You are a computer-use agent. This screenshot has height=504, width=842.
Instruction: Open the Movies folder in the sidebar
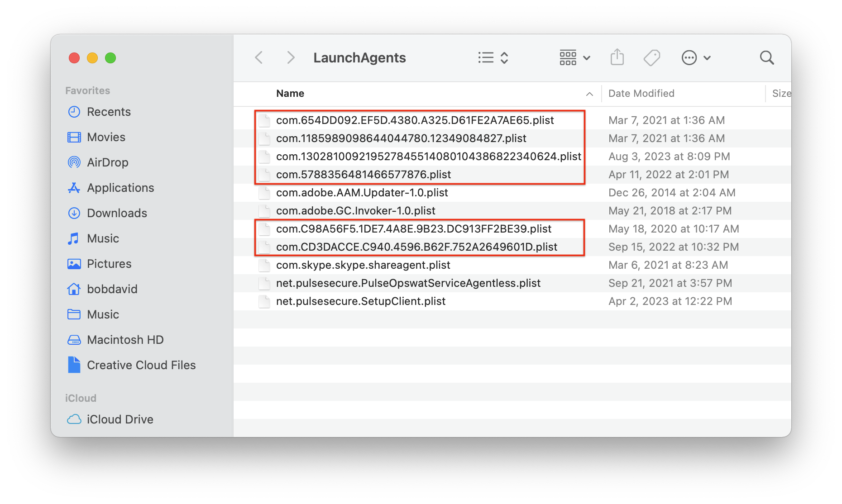[x=106, y=137]
